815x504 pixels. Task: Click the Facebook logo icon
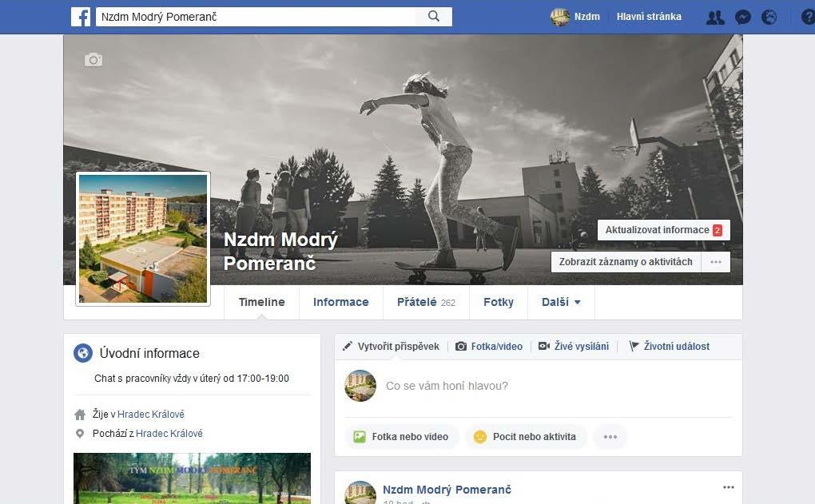(x=81, y=17)
